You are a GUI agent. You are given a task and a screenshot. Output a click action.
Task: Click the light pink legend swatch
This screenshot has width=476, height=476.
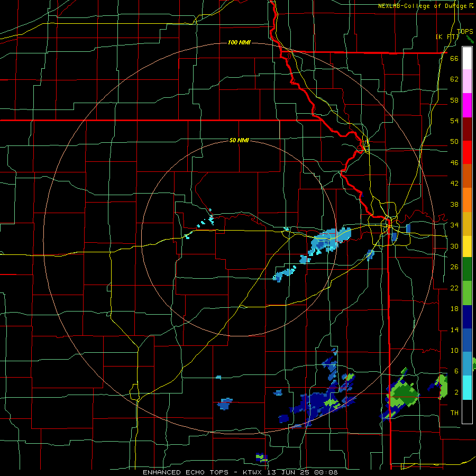tap(467, 81)
